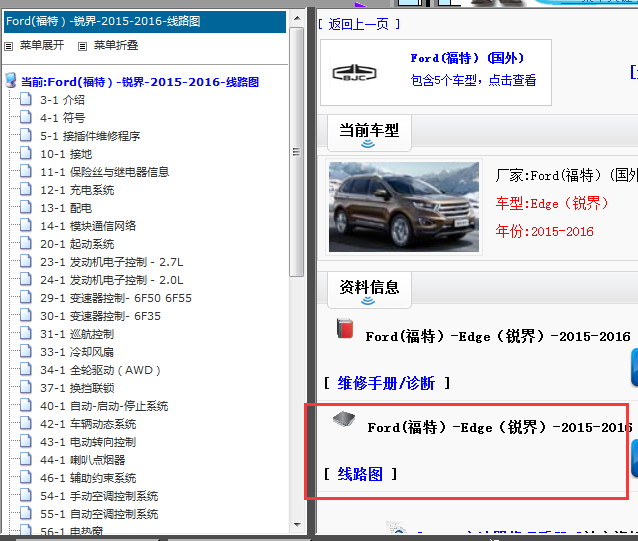Click the page icon for 30-1 变速器控制 6F35
The image size is (638, 541).
[26, 316]
